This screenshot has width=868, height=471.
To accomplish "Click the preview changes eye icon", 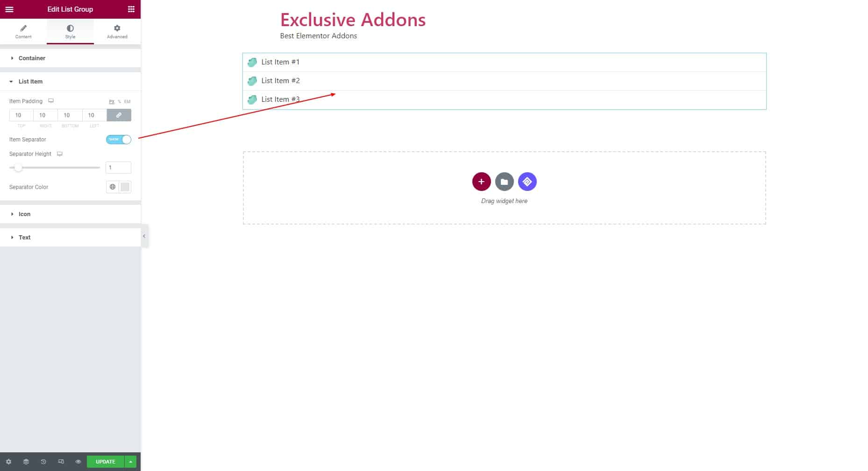I will 78,462.
